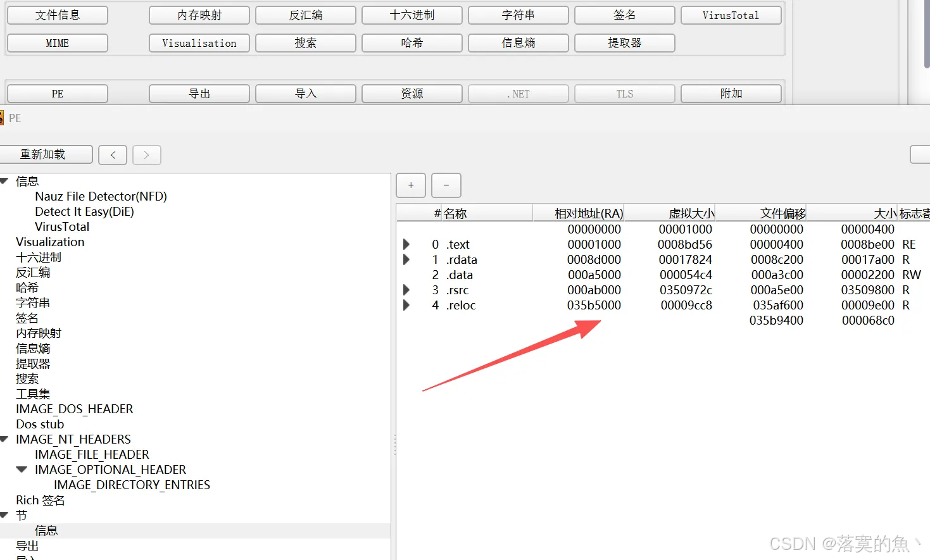Click the back arrow navigation button
This screenshot has height=560, width=930.
pos(113,154)
